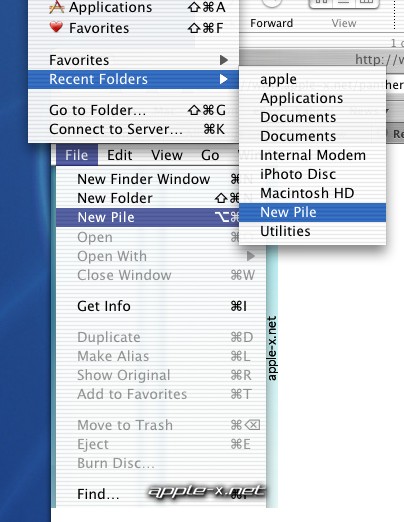Select iPhoto Disc recent folder
This screenshot has width=404, height=522.
[x=312, y=174]
